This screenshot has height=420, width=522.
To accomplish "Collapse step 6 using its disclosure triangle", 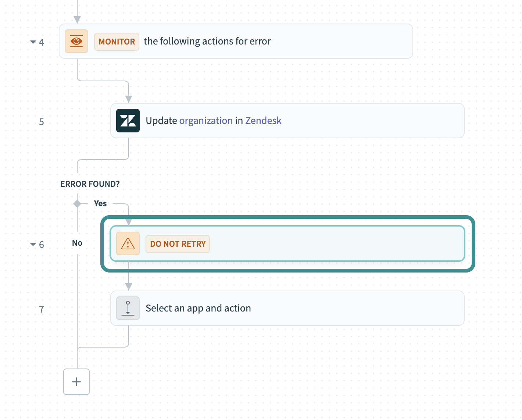I will (x=32, y=244).
